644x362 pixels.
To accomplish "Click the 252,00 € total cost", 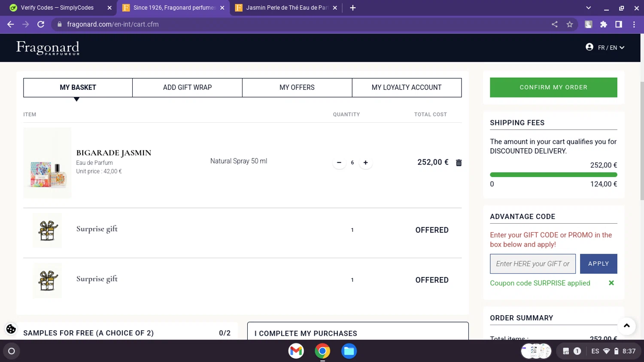I will [433, 162].
